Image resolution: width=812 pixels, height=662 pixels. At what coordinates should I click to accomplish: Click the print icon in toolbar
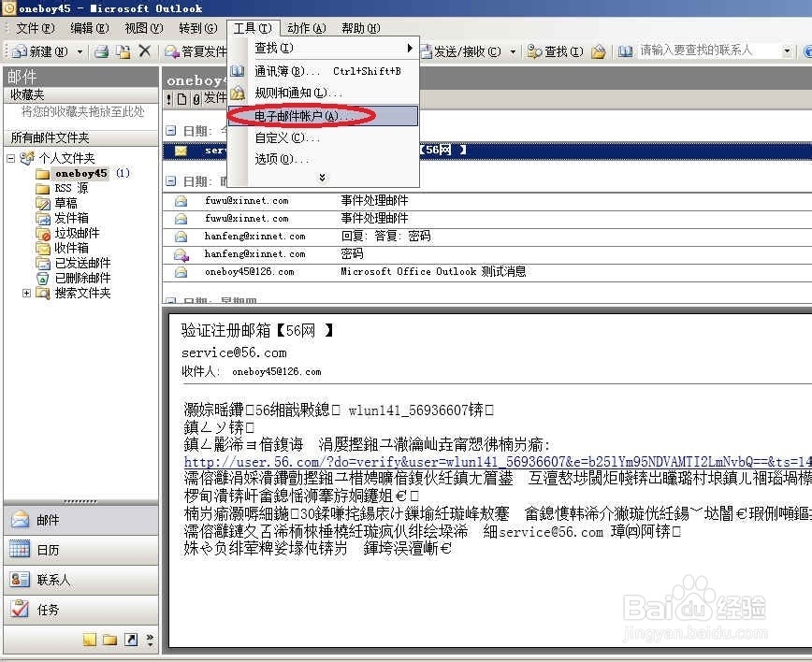tap(101, 51)
